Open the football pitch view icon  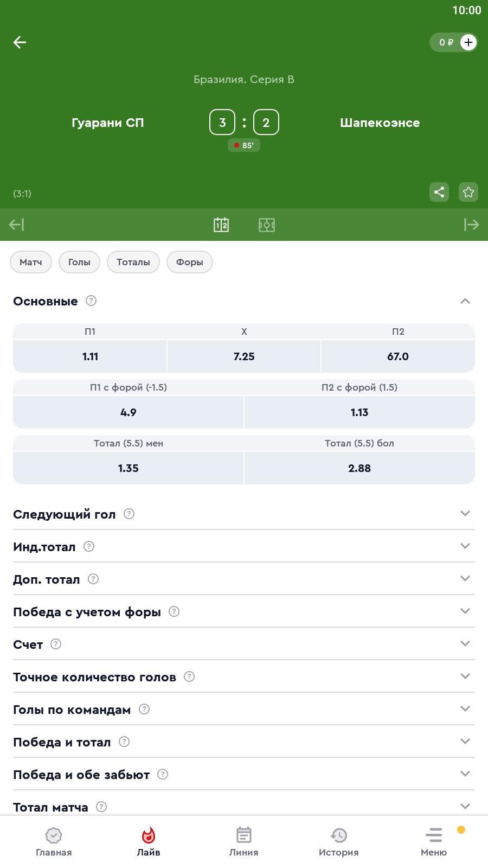tap(267, 225)
